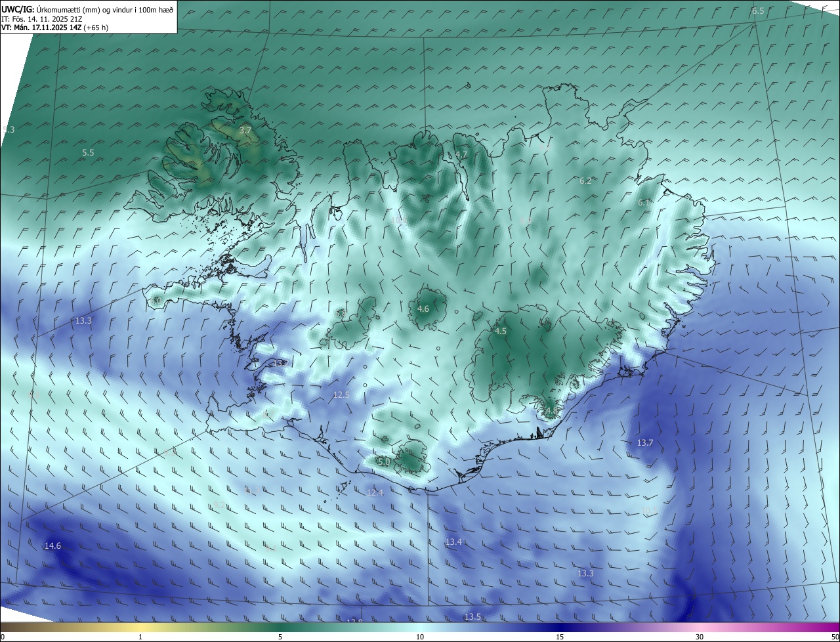This screenshot has height=642, width=840.
Task: Click the '30' tick on the colour scale
Action: pyautogui.click(x=700, y=637)
